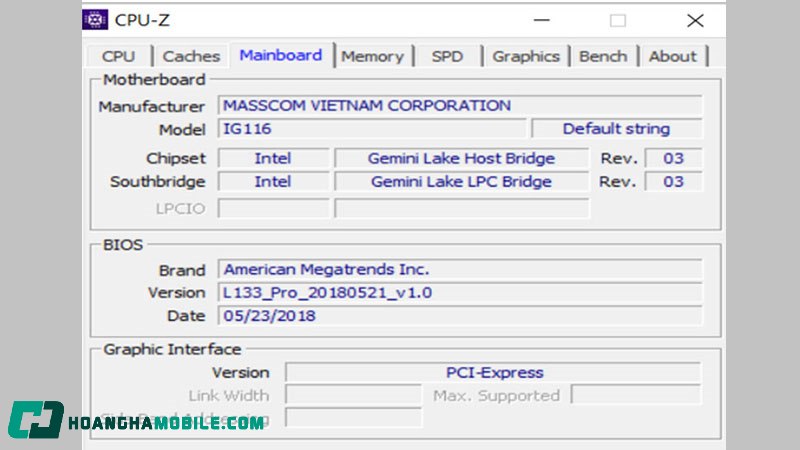
Task: Click the Gemini Lake LPC Bridge field
Action: (461, 181)
